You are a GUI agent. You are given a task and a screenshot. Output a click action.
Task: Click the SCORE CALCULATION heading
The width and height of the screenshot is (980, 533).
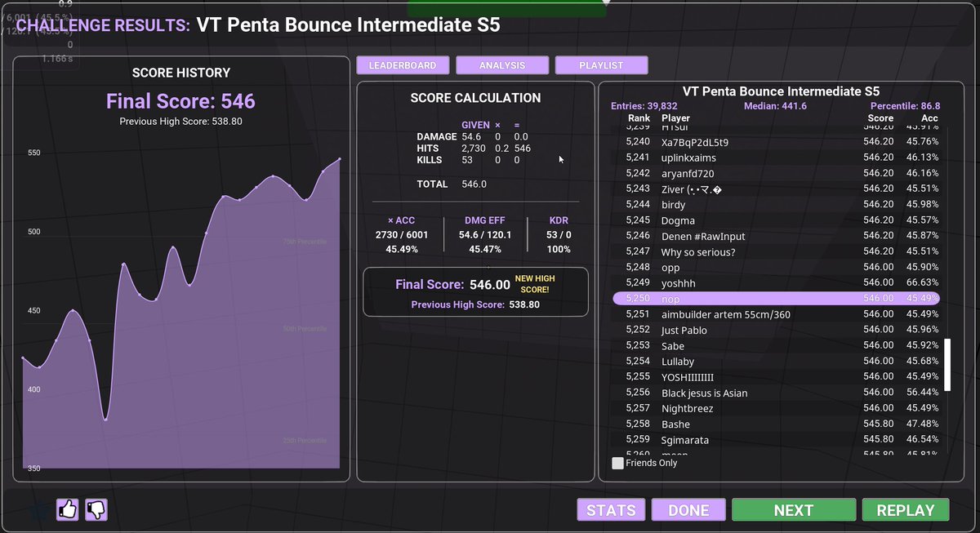coord(475,98)
